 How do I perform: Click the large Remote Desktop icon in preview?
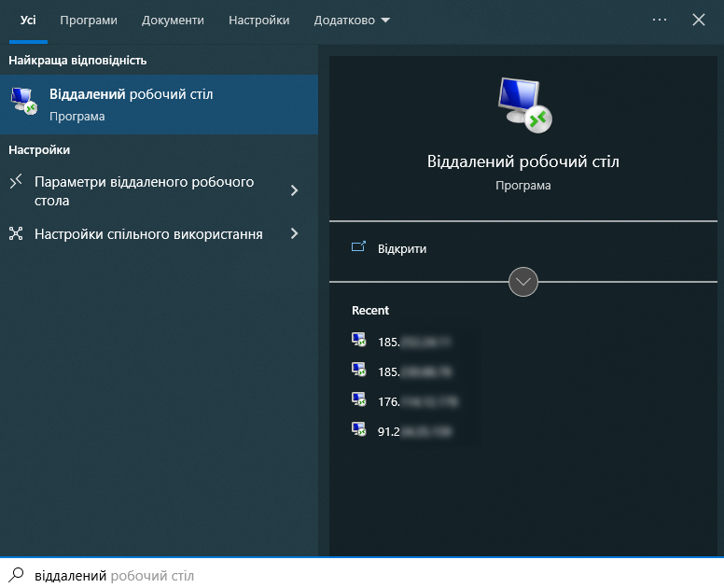[524, 105]
